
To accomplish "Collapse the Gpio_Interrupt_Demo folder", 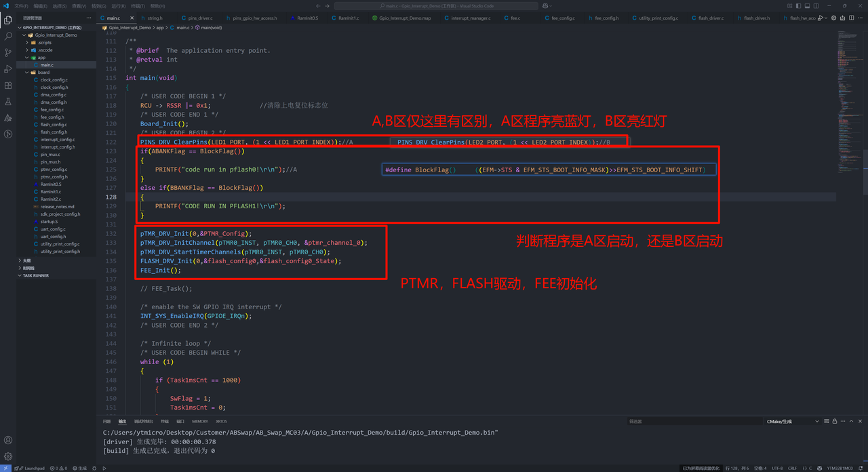I will tap(56, 35).
